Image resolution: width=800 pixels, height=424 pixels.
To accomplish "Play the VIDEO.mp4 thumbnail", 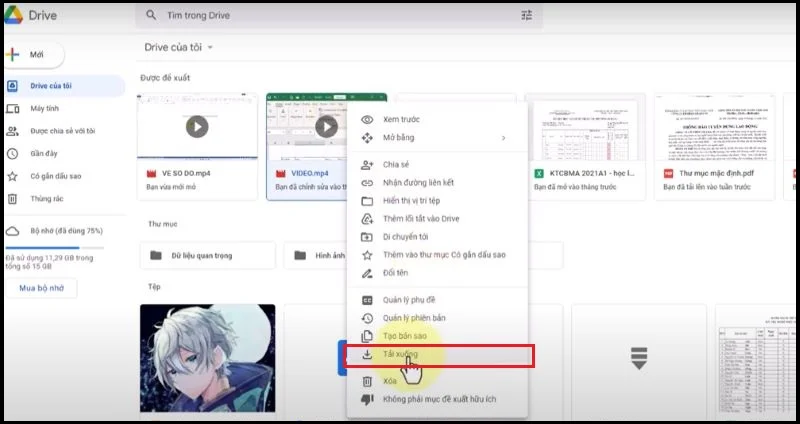I will coord(327,126).
